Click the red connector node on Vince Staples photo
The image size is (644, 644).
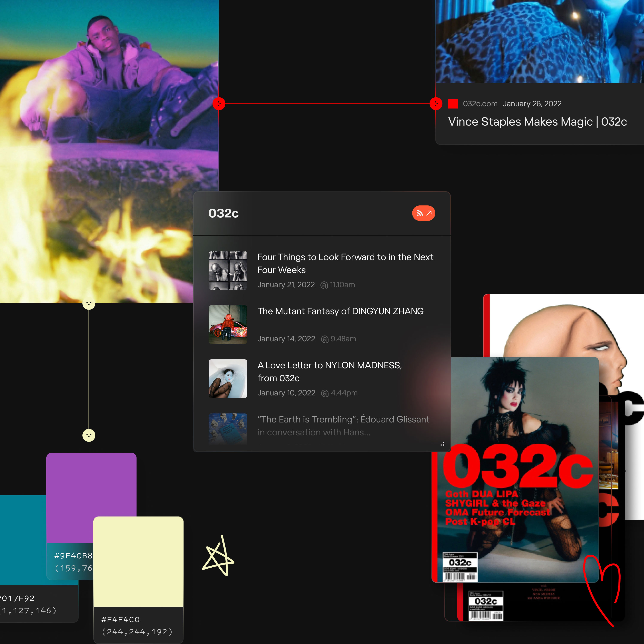[219, 104]
